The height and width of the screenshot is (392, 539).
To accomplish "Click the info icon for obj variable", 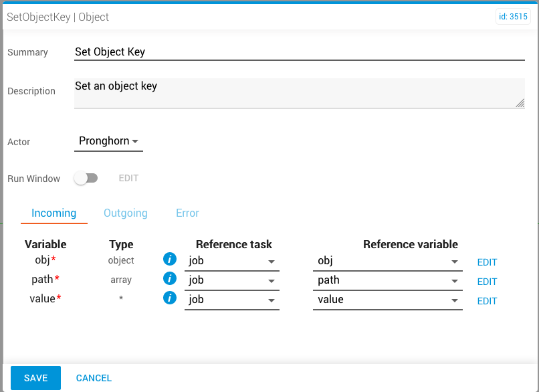I will click(170, 260).
